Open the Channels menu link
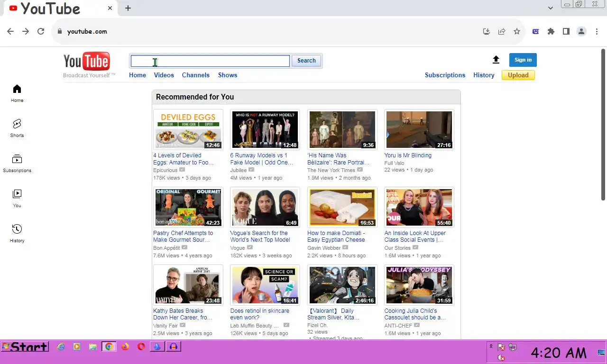 (196, 75)
